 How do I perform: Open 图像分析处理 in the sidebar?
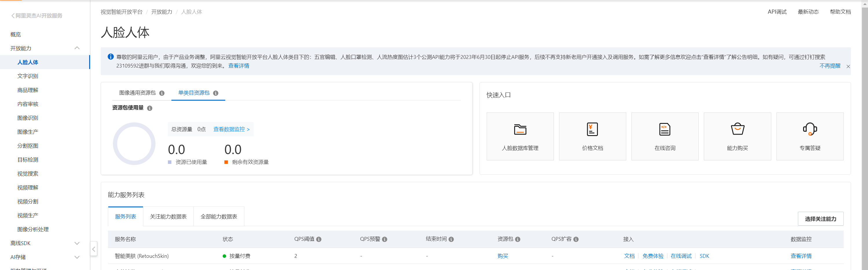(33, 229)
